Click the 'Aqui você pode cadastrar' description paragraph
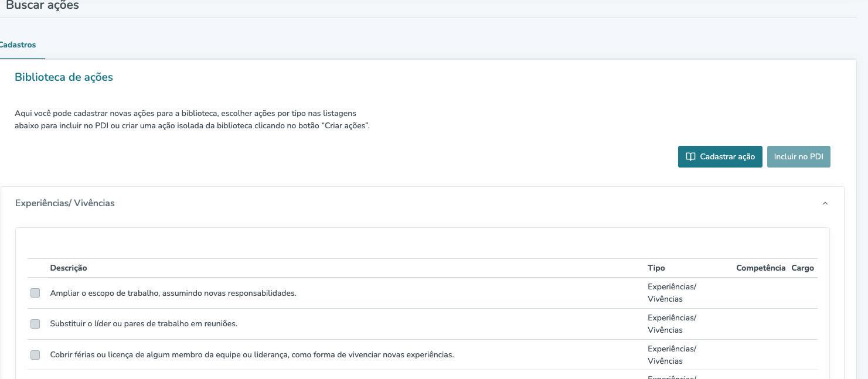Viewport: 868px width, 379px height. [x=192, y=119]
